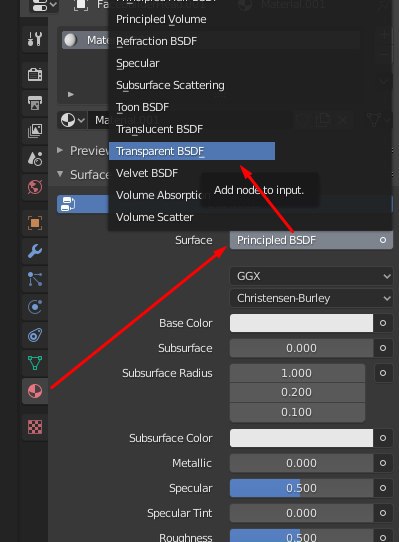Click Subsurface Radius 0.200 field
The width and height of the screenshot is (399, 542).
point(297,393)
